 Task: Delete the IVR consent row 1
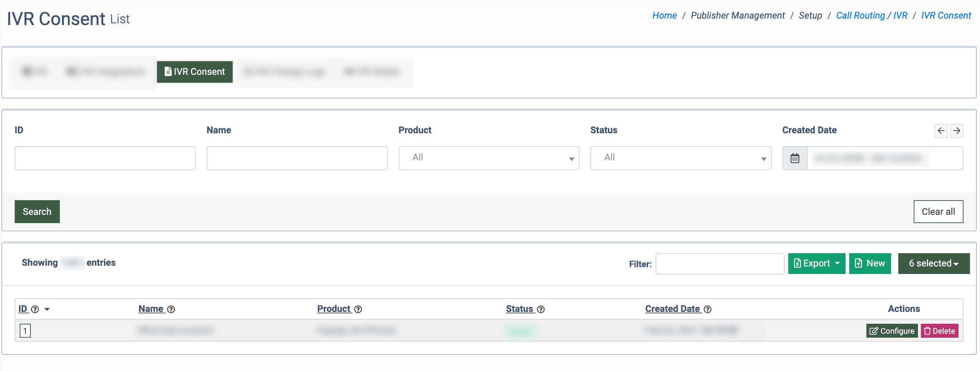point(939,331)
